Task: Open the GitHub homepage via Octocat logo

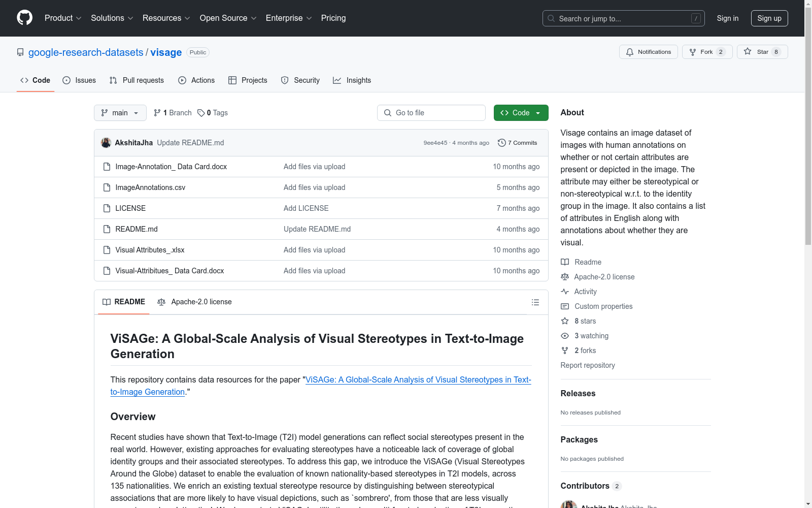Action: point(24,18)
